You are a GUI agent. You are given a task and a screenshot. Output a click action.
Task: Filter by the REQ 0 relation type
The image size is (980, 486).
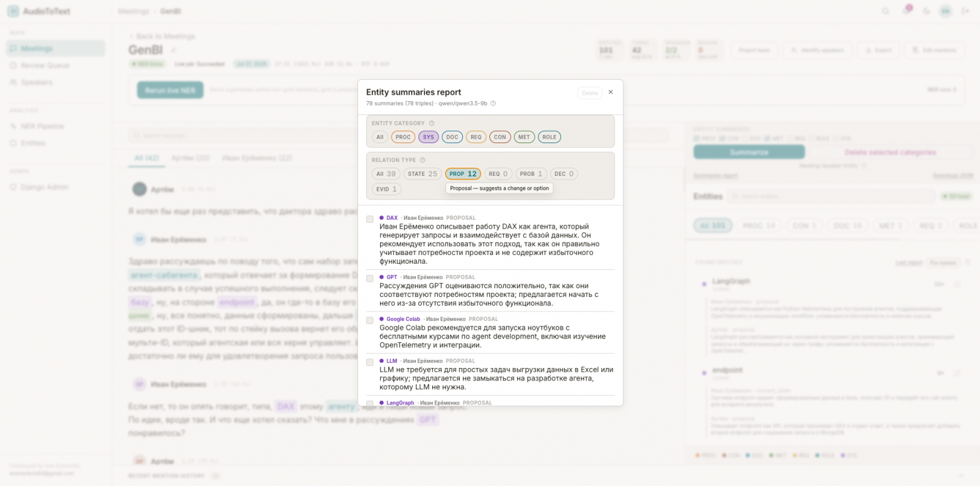[x=498, y=174]
